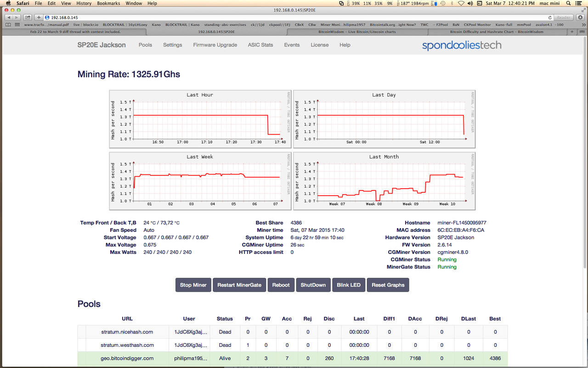Switch to the BitcoinWisdom Live charts tab

tap(357, 32)
